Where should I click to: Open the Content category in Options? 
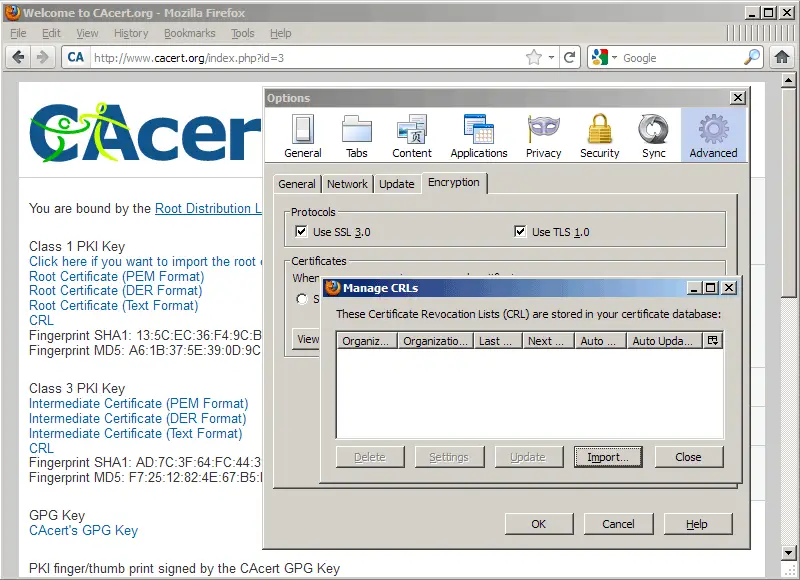412,136
